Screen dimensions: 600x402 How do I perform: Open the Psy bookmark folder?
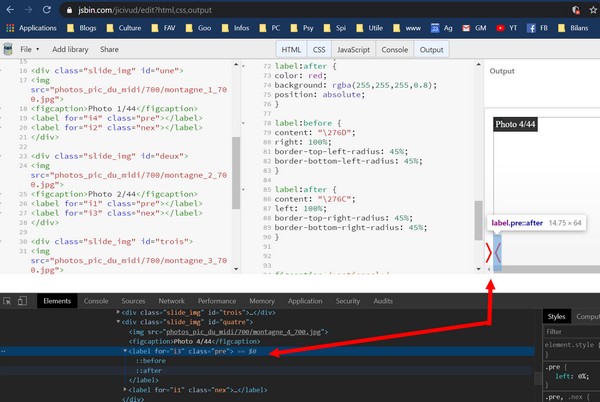pos(302,28)
